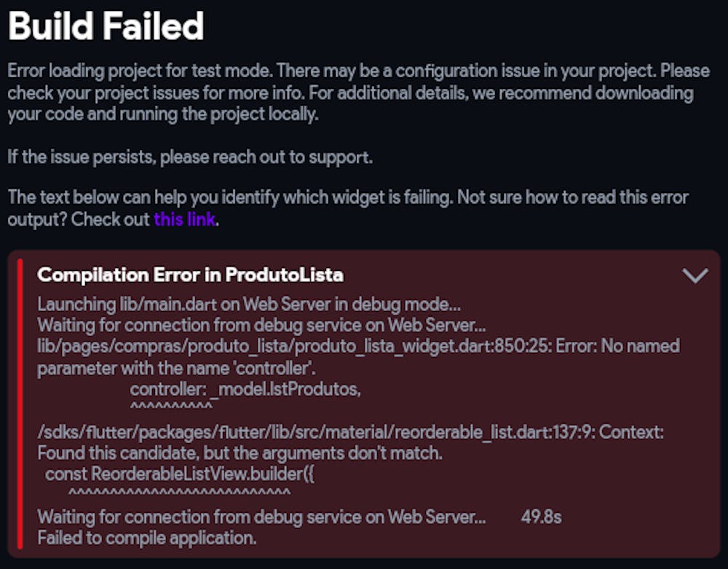Viewport: 728px width, 569px height.
Task: Click the "Failed to compile application." message
Action: [x=147, y=538]
